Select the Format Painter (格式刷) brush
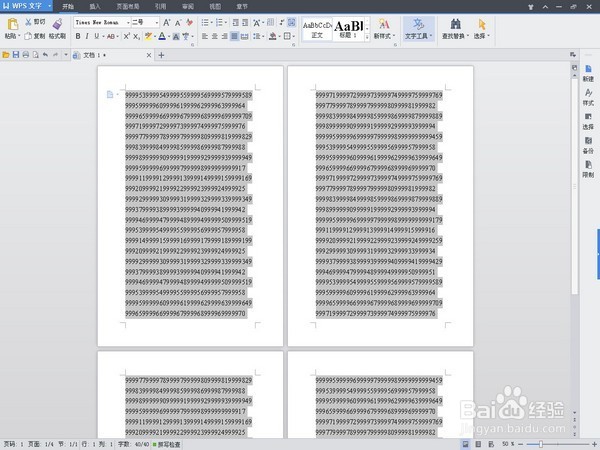This screenshot has height=450, width=600. (57, 24)
